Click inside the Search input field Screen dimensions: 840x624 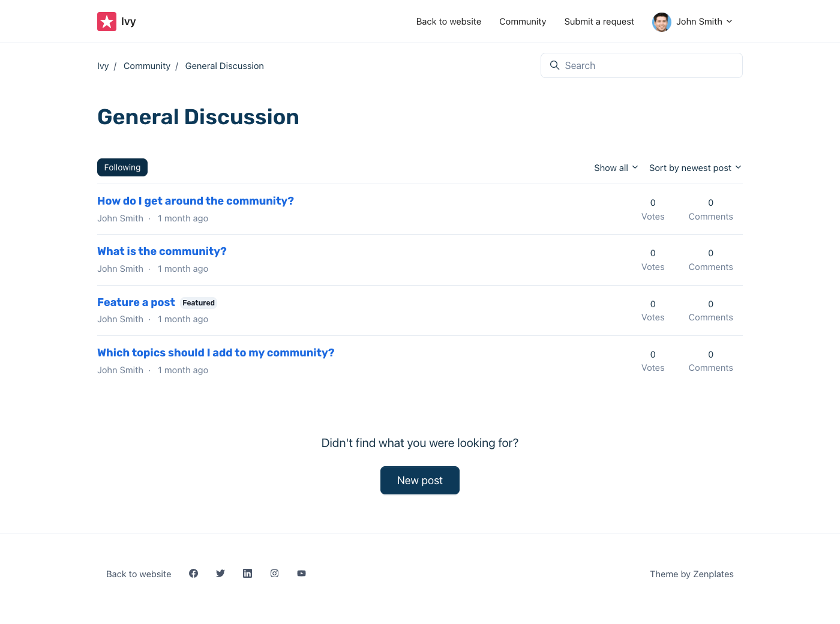tap(648, 65)
